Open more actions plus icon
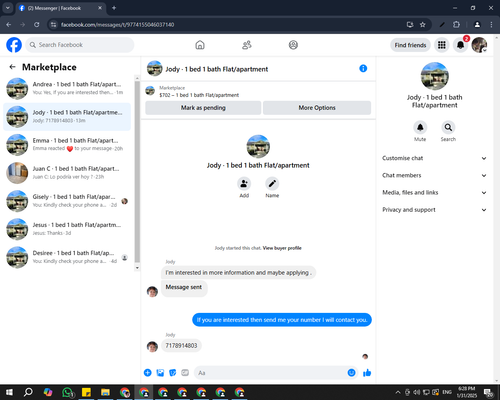Viewport: 500px width, 400px height. pos(148,373)
